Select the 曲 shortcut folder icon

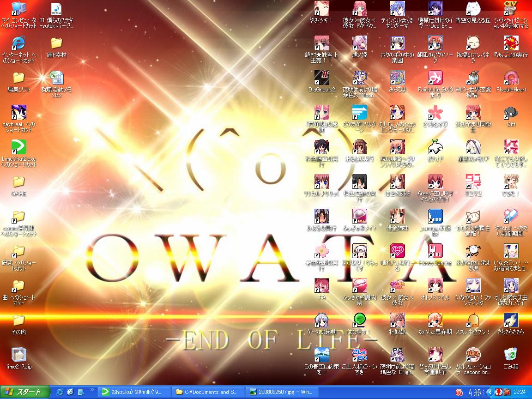(x=18, y=286)
